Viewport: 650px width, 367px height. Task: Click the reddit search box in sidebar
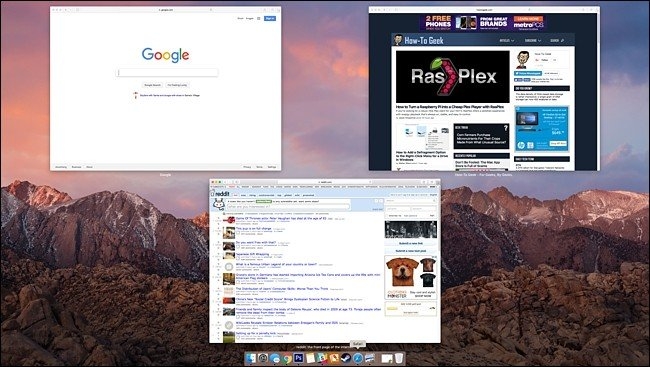point(411,201)
